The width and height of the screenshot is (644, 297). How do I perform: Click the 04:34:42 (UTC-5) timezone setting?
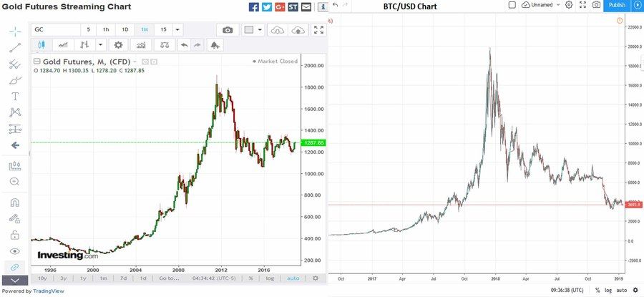[x=215, y=278]
